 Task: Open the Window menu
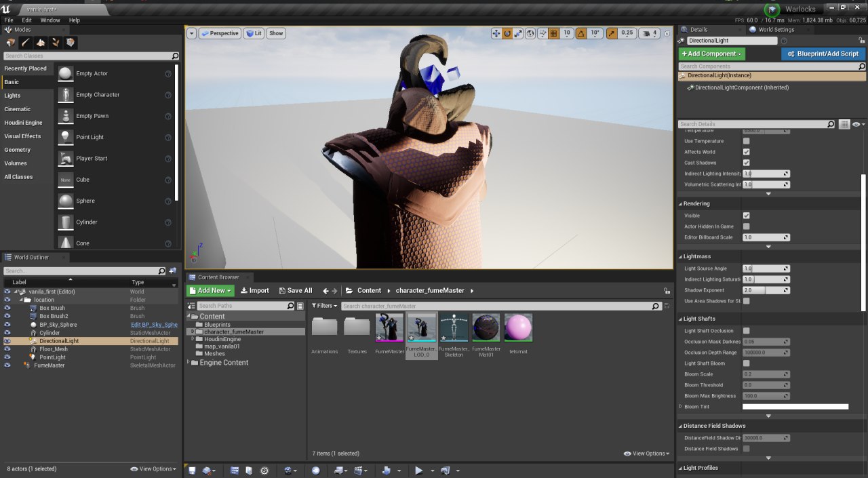(50, 20)
